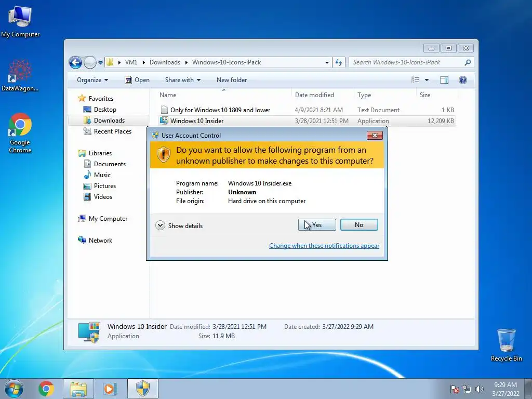Open the Documents library
This screenshot has height=399, width=532.
(x=110, y=164)
